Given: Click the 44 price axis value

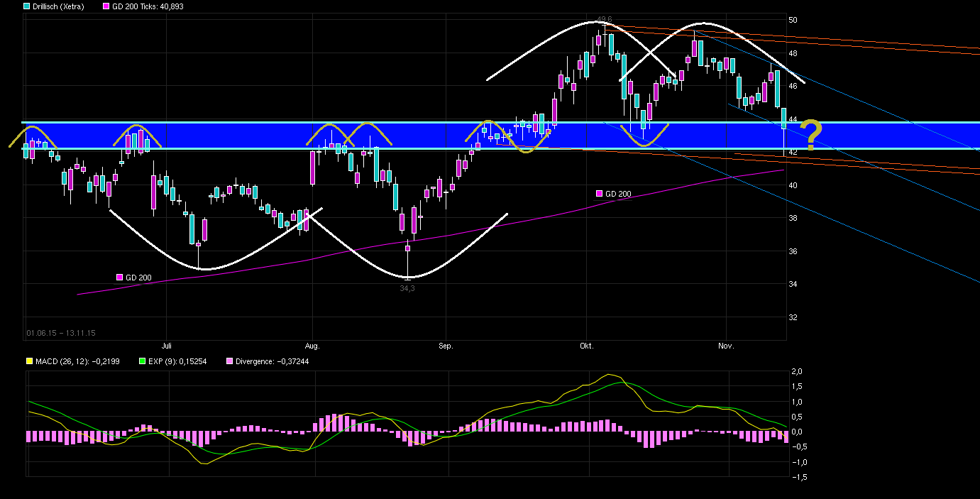Looking at the screenshot, I should 793,119.
